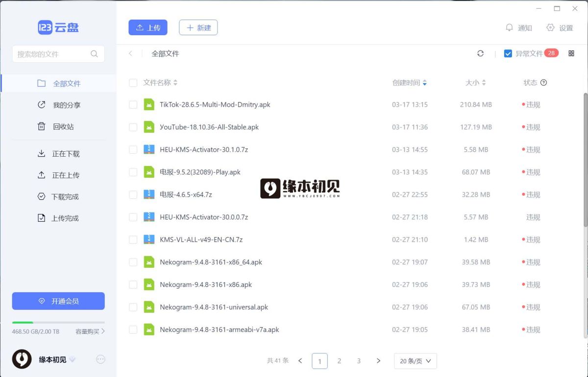Open file Nekogram-9.4.8-3161-x86.apk
The image size is (588, 377).
206,284
